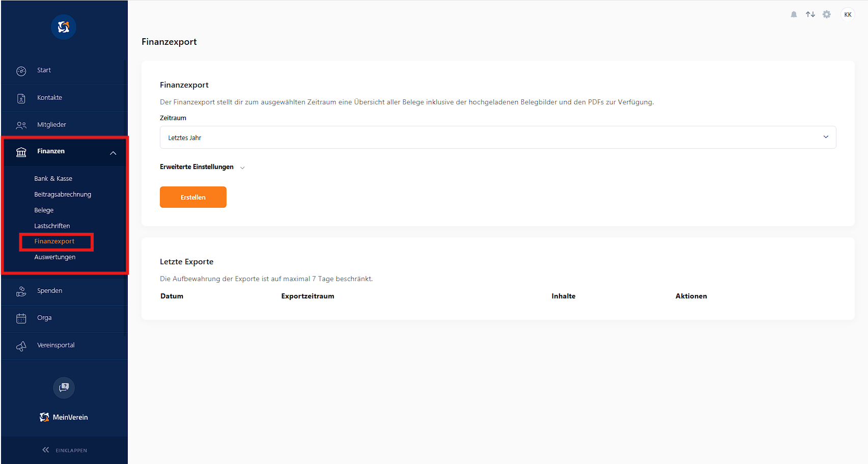Open the Zeitraum dropdown showing Letztes Jahr
This screenshot has height=464, width=868.
pyautogui.click(x=498, y=138)
